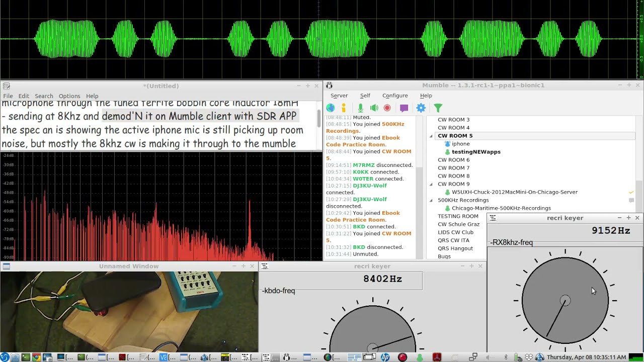Toggle the green channel filter icon
644x362 pixels.
(438, 108)
